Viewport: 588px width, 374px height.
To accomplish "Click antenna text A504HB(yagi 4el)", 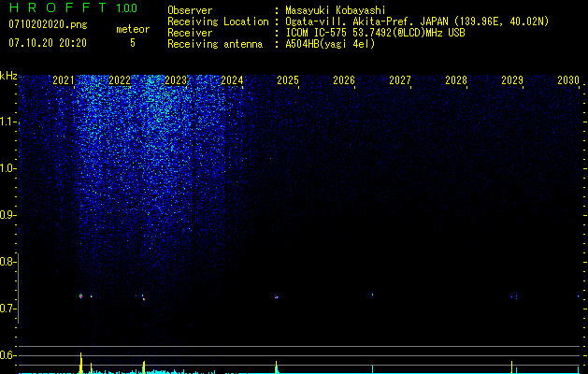I will click(x=330, y=44).
